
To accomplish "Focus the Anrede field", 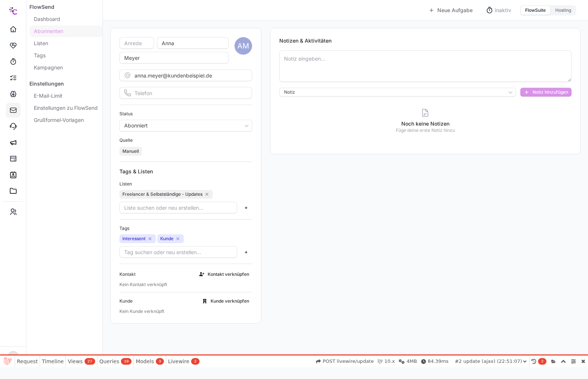I will click(137, 43).
